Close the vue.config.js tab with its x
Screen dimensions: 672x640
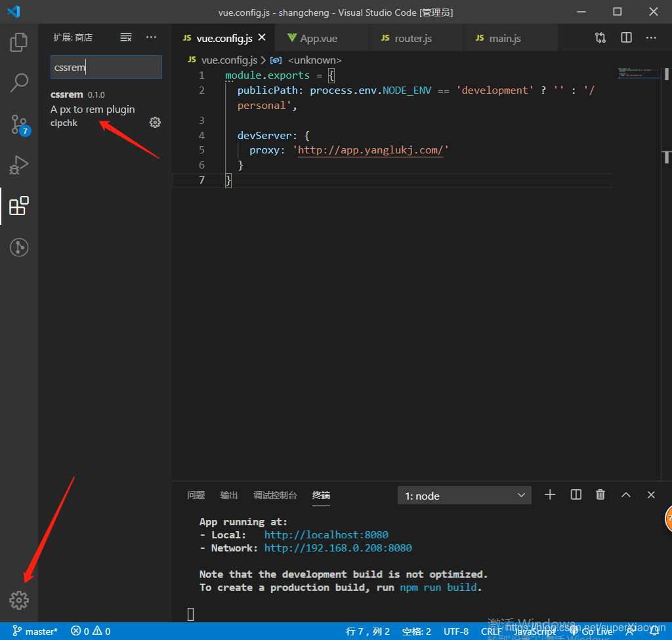pos(262,37)
